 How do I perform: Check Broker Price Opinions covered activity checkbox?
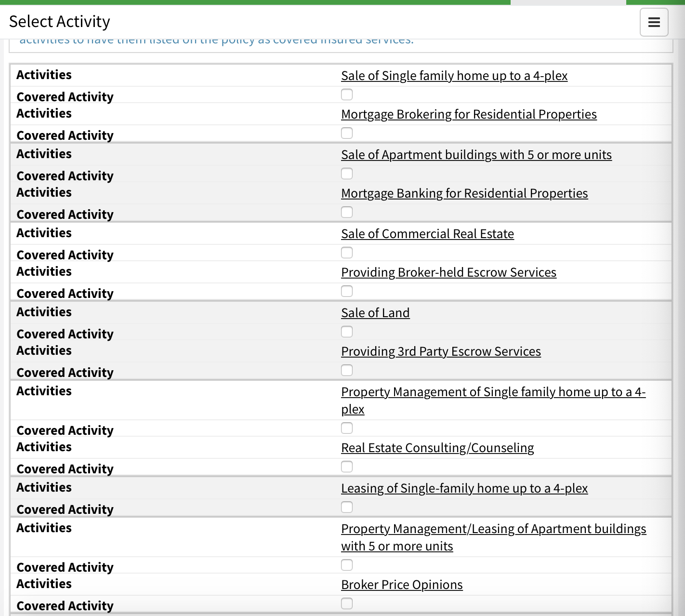point(347,603)
